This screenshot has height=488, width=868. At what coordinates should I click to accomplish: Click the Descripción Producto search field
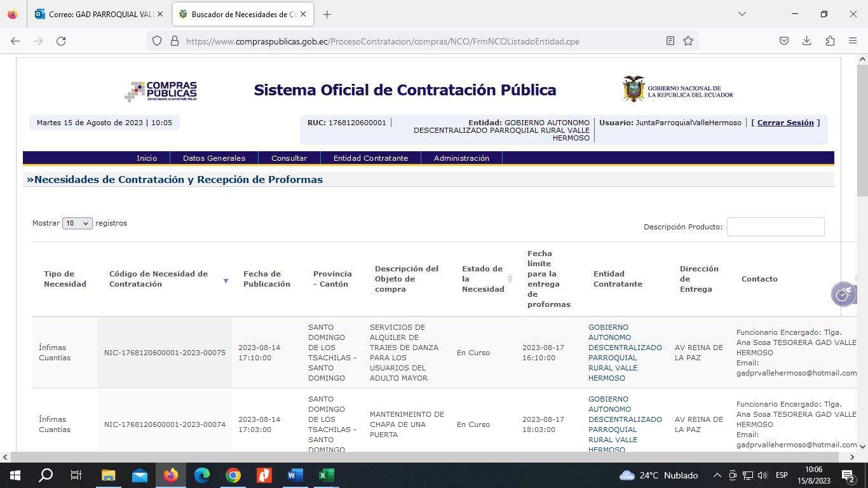point(775,227)
